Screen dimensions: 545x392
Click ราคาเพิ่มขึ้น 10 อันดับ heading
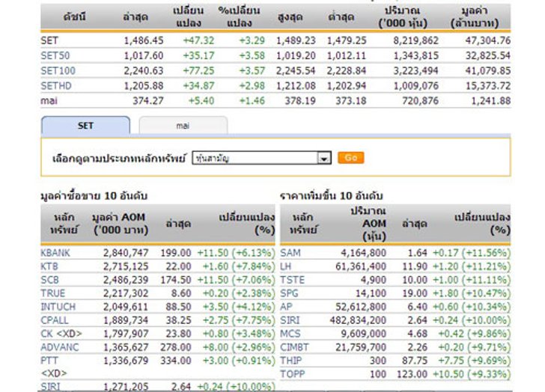pyautogui.click(x=331, y=196)
